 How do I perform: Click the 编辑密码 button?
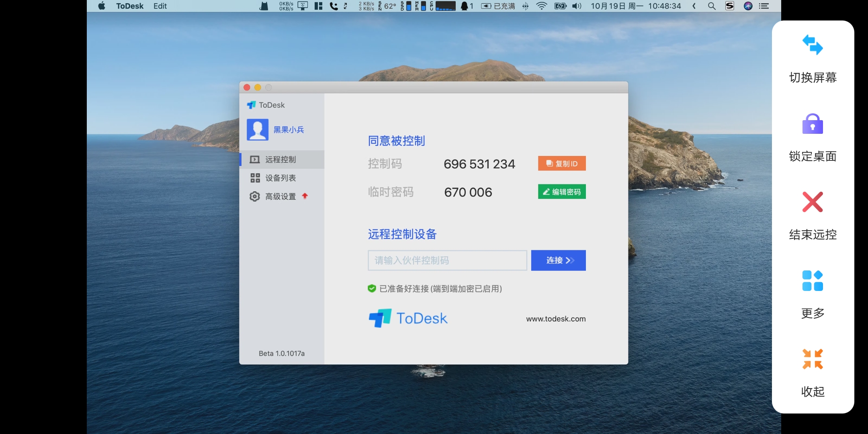tap(562, 192)
